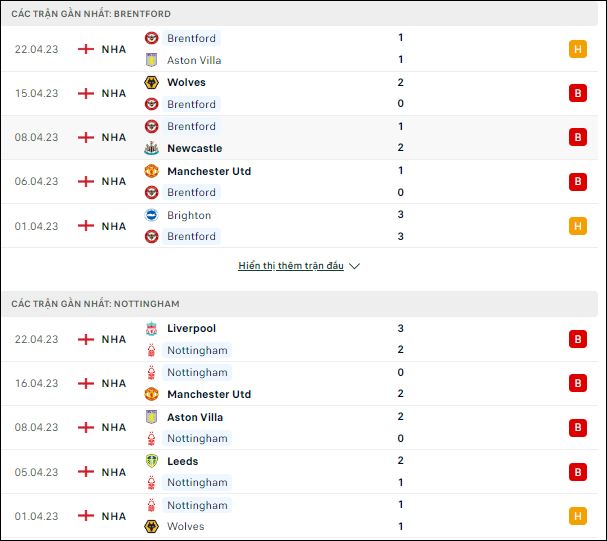This screenshot has width=607, height=541.
Task: Click the Liverpool club crest icon
Action: [x=151, y=329]
